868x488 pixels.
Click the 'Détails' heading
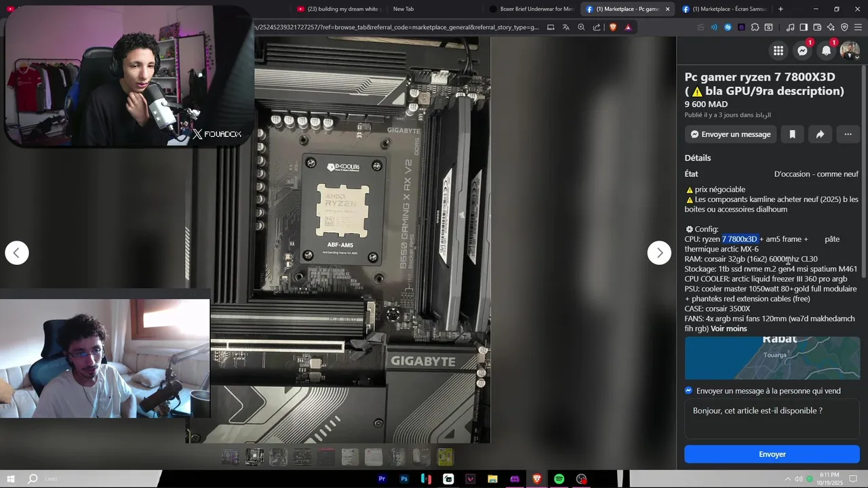(x=698, y=158)
